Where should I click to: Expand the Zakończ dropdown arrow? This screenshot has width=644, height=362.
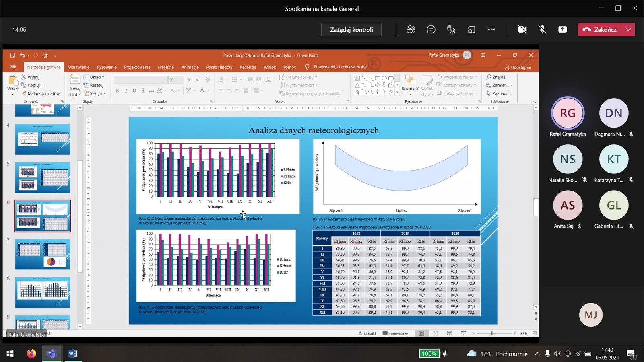pyautogui.click(x=628, y=29)
